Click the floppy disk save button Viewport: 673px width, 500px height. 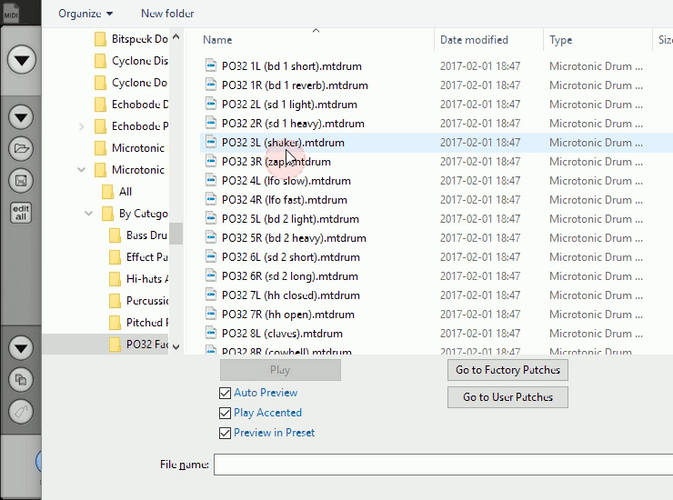point(21,181)
